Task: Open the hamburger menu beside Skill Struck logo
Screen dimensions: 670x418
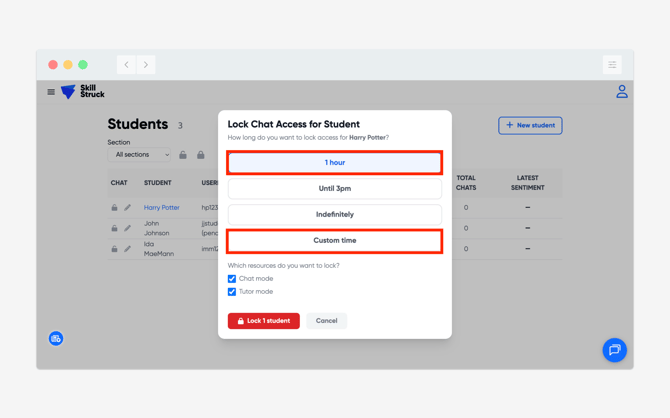Action: [51, 92]
